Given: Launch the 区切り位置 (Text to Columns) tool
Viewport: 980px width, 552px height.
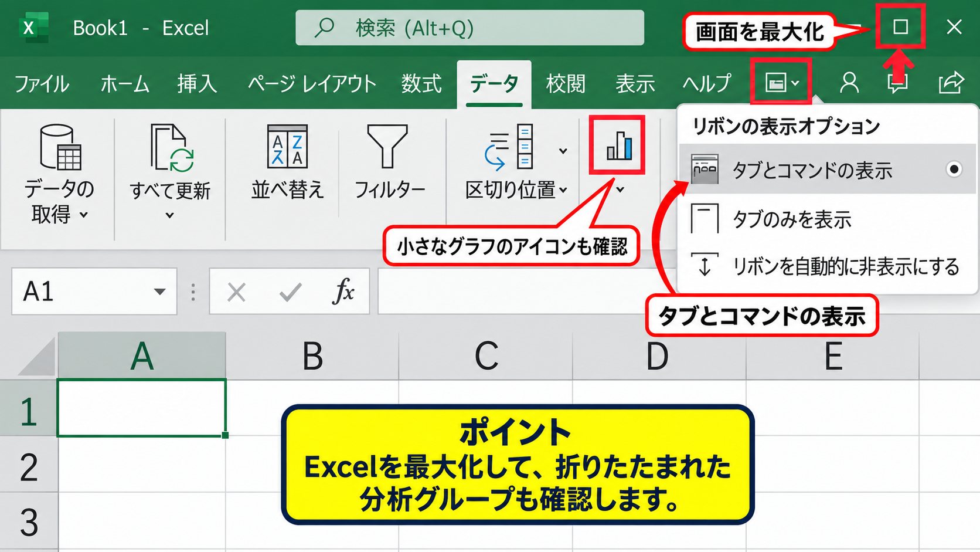Looking at the screenshot, I should pyautogui.click(x=510, y=162).
